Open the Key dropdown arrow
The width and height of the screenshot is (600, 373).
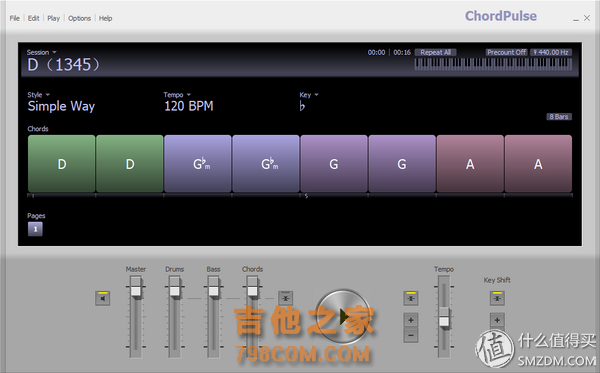click(316, 94)
